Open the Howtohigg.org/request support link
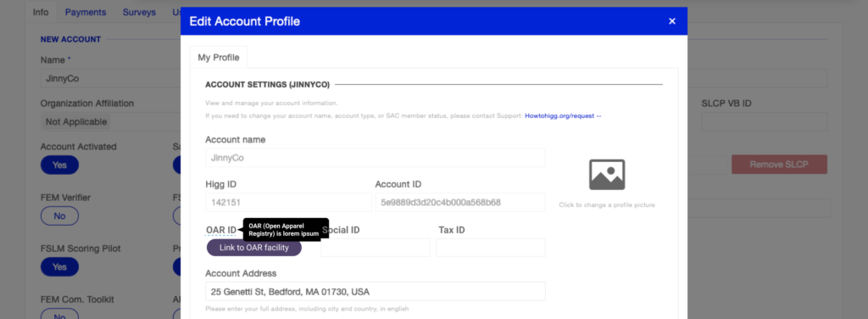This screenshot has width=868, height=319. click(559, 115)
